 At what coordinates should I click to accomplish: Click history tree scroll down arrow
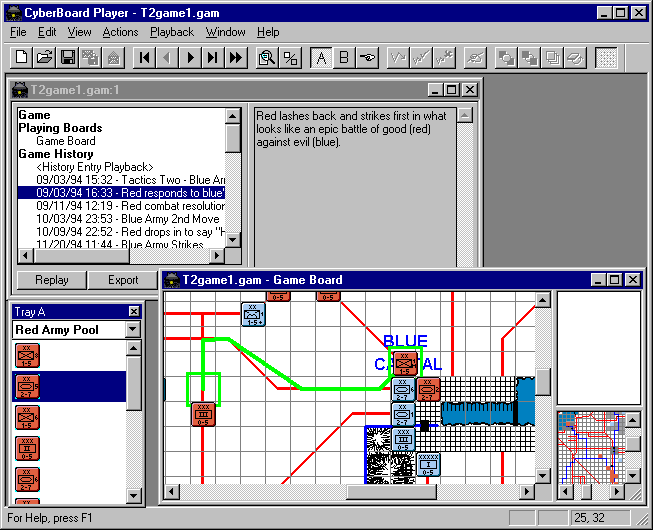[233, 240]
